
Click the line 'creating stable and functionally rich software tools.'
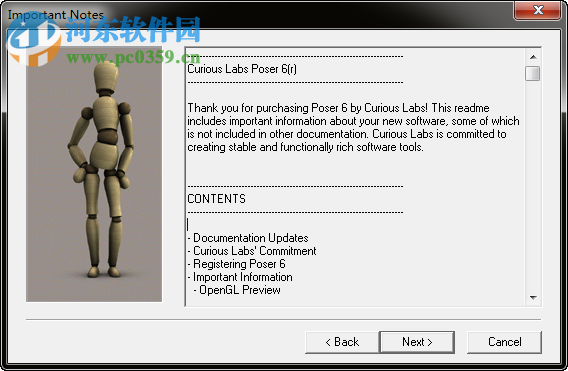305,147
